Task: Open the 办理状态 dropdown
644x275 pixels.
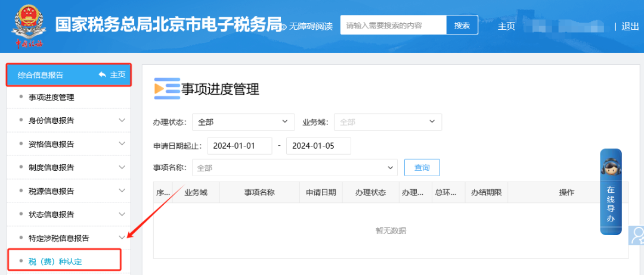Action: 243,121
